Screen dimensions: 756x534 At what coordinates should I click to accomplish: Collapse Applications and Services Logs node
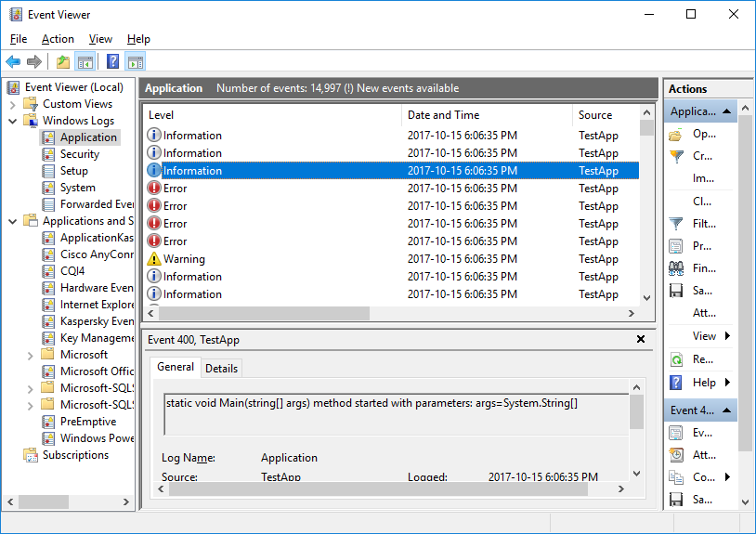13,222
